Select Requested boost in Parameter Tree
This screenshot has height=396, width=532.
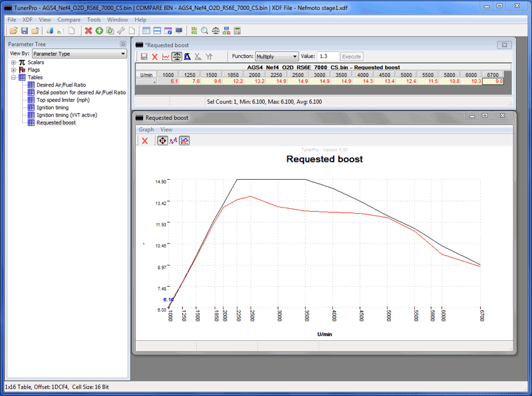(57, 122)
